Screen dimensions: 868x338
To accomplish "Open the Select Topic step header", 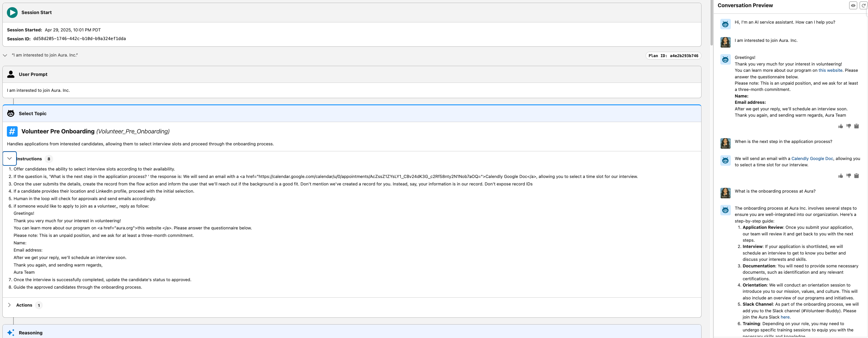I will point(32,113).
